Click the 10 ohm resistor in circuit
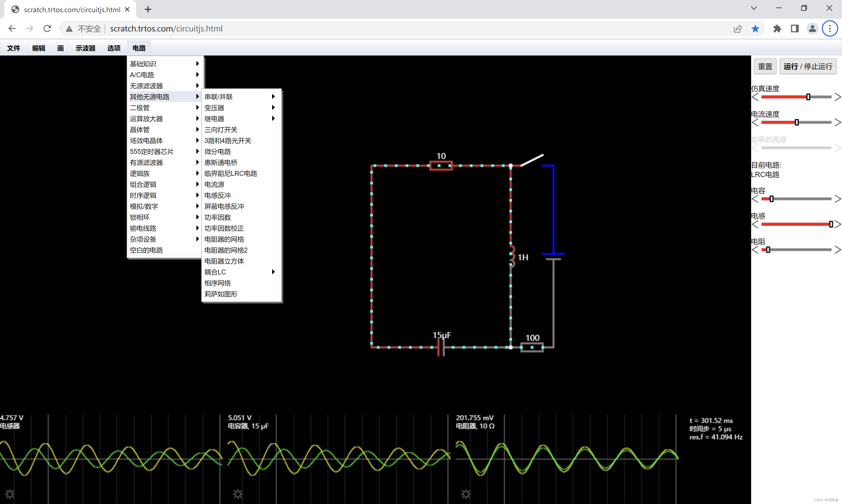The width and height of the screenshot is (842, 504). pyautogui.click(x=441, y=166)
